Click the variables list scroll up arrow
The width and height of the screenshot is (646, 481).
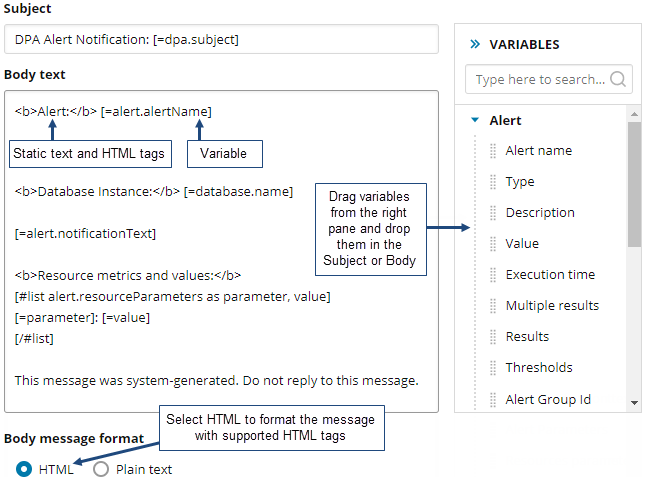point(634,115)
